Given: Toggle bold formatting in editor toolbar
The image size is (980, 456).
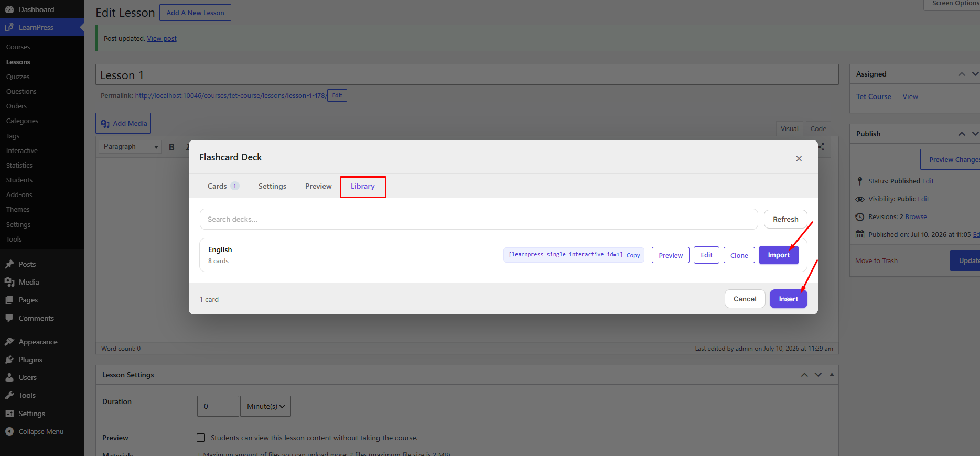Looking at the screenshot, I should (x=171, y=147).
